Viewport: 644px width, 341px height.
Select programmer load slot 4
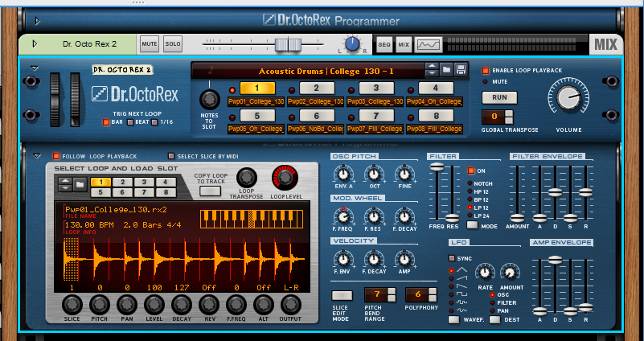[166, 183]
